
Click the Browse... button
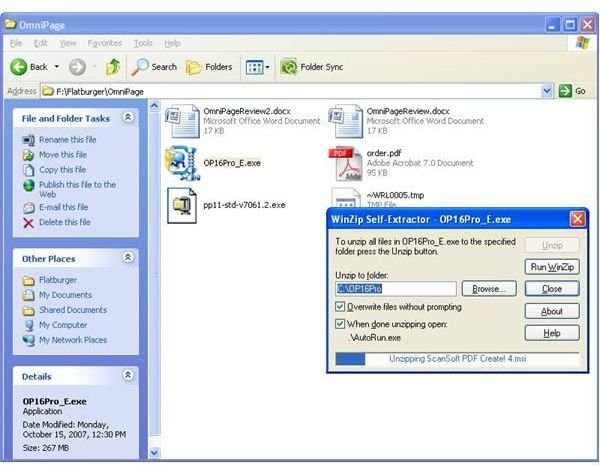[x=489, y=289]
